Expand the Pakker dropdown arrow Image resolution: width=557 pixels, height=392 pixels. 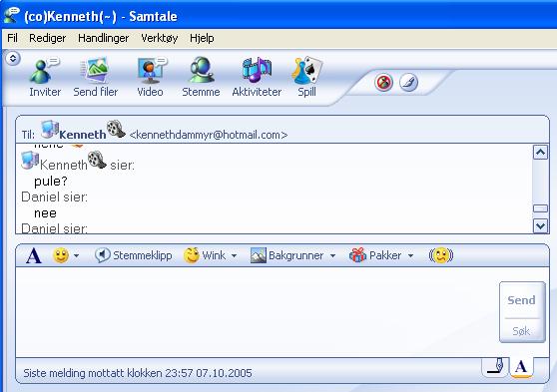(x=410, y=255)
